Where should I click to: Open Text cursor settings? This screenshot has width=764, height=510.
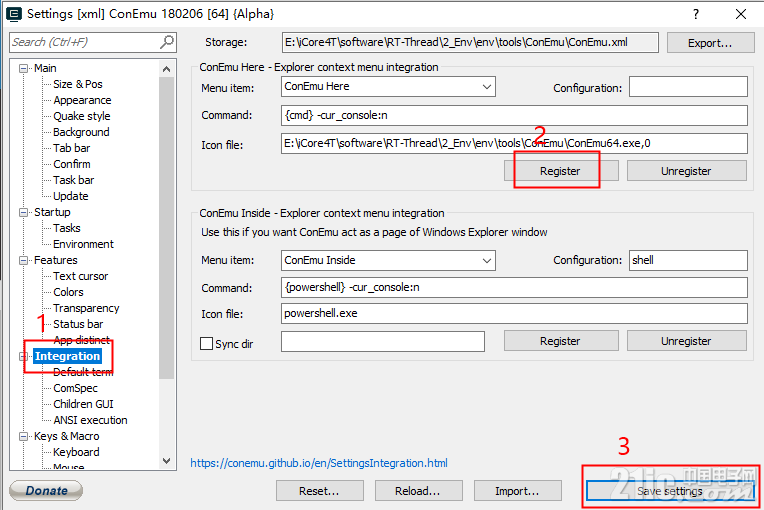pos(80,276)
